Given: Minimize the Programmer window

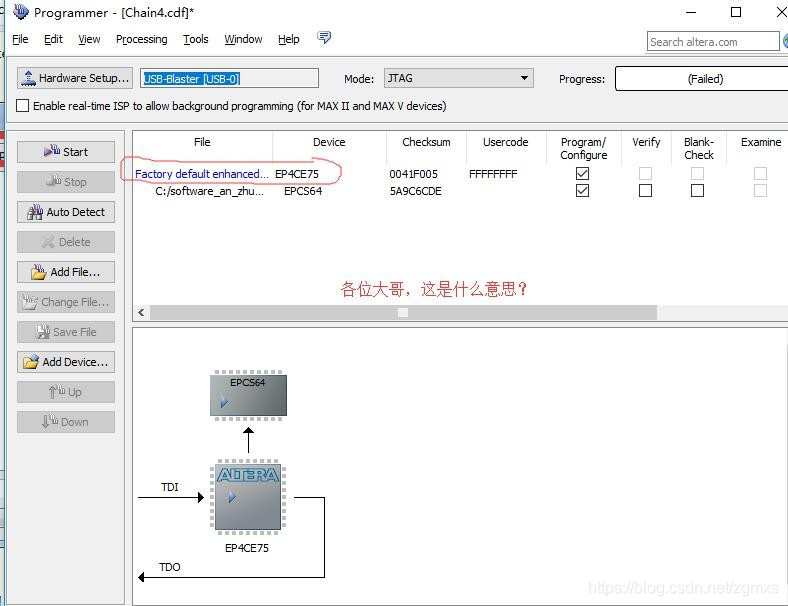Looking at the screenshot, I should [692, 12].
